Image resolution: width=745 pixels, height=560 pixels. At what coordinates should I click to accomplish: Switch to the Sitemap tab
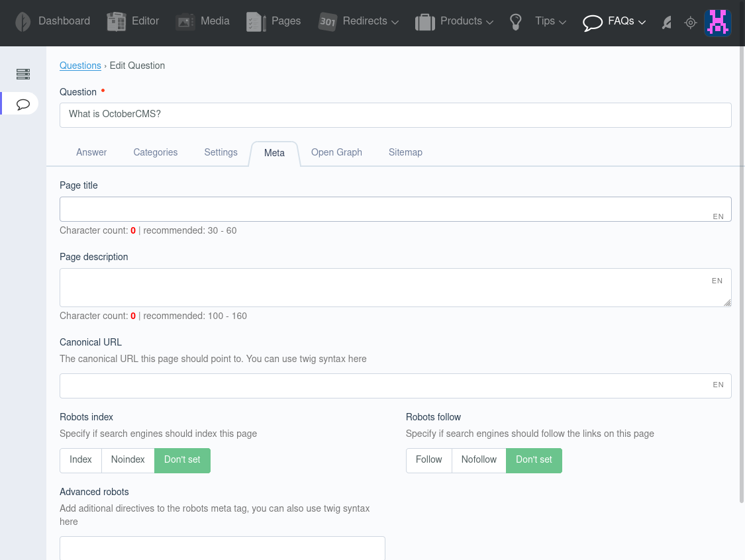(405, 152)
